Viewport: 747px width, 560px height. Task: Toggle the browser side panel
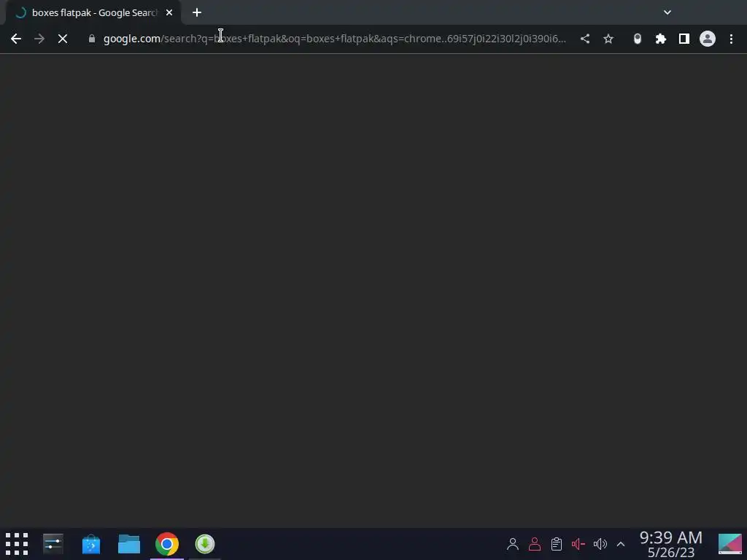[684, 39]
